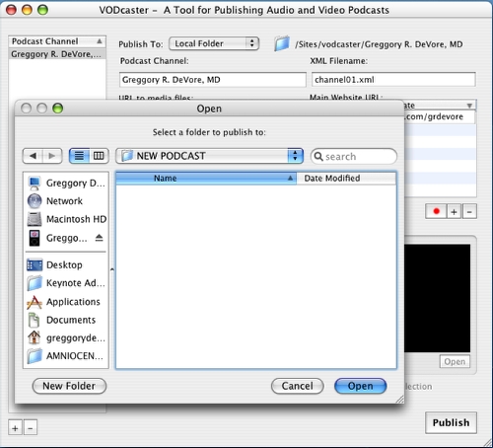Image resolution: width=493 pixels, height=448 pixels.
Task: Sort by Podcast Channel column header
Action: click(57, 41)
